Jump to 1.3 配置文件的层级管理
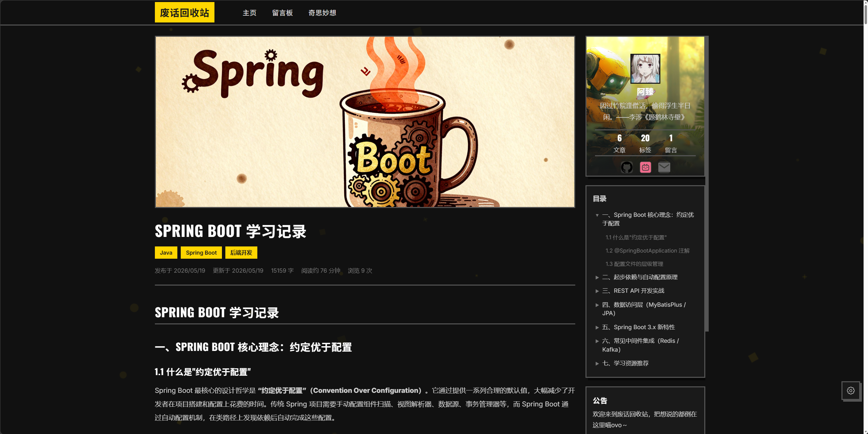The image size is (868, 434). point(634,264)
